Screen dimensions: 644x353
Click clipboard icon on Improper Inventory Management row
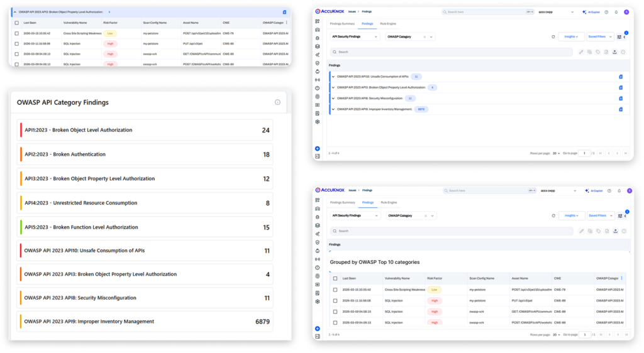point(621,109)
